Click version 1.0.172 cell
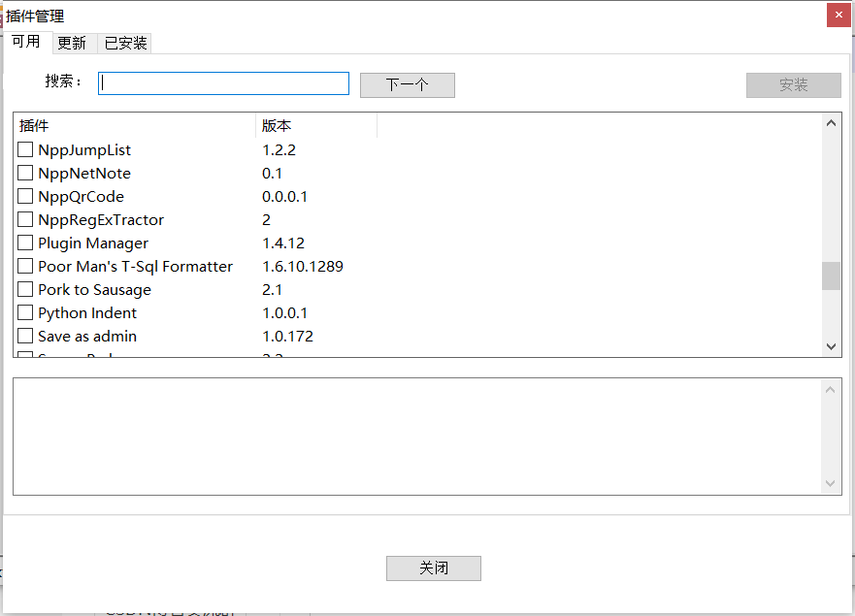Screen dimensions: 855x616 pos(287,337)
